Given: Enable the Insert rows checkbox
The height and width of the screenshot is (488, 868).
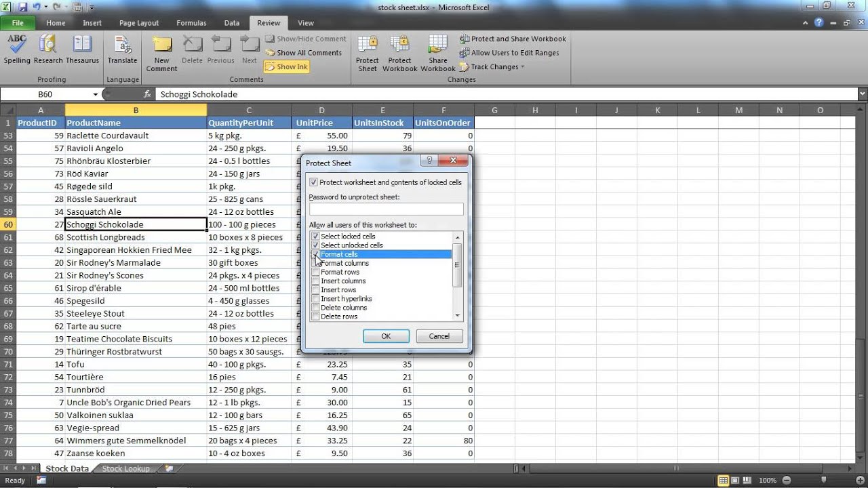Looking at the screenshot, I should (x=315, y=289).
